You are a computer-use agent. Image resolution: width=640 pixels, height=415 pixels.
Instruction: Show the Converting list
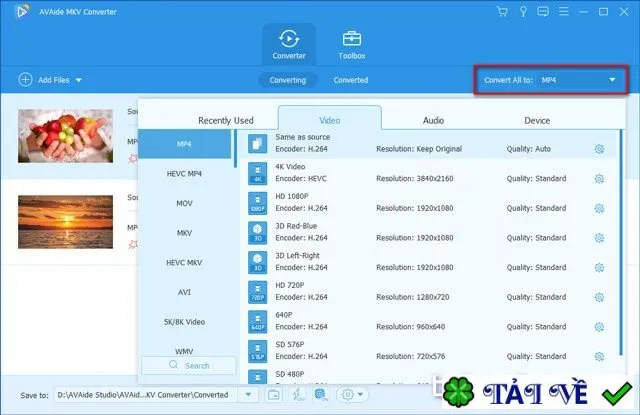coord(288,80)
